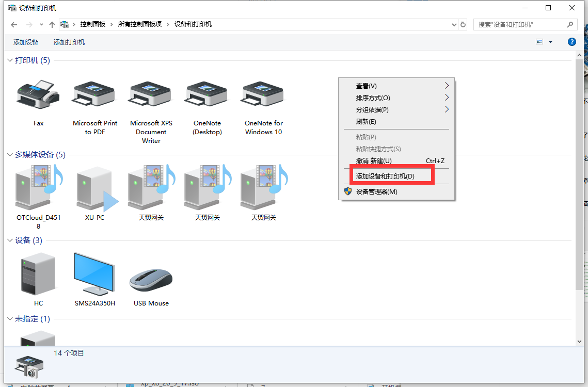Refresh the address bar location

pyautogui.click(x=463, y=25)
